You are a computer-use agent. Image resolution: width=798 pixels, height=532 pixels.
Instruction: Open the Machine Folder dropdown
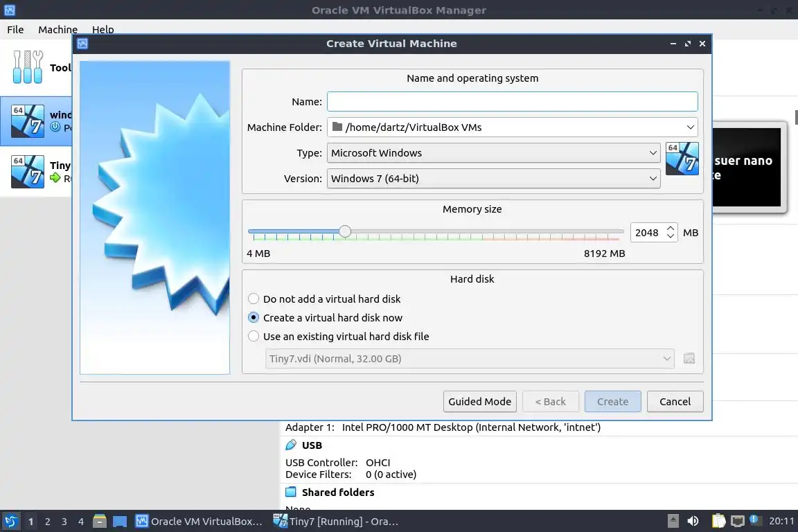pos(513,127)
